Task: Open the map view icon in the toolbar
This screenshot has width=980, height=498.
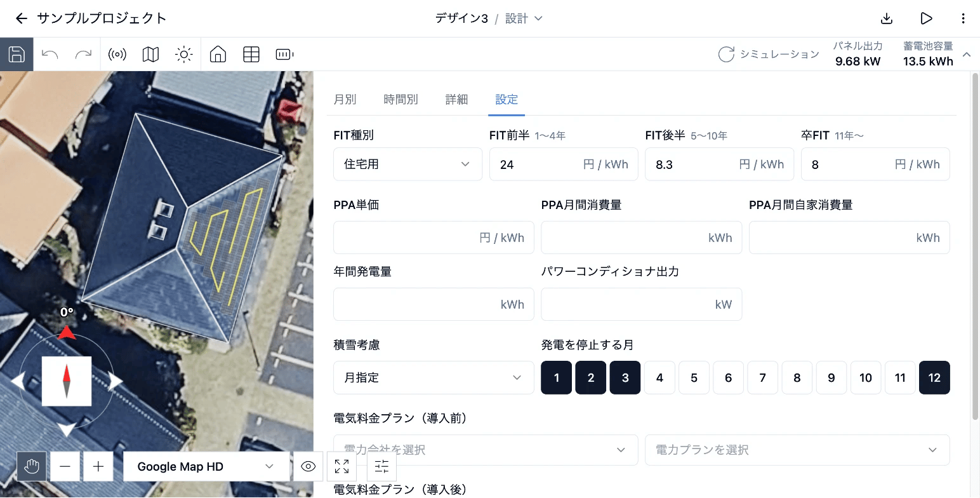Action: point(150,54)
